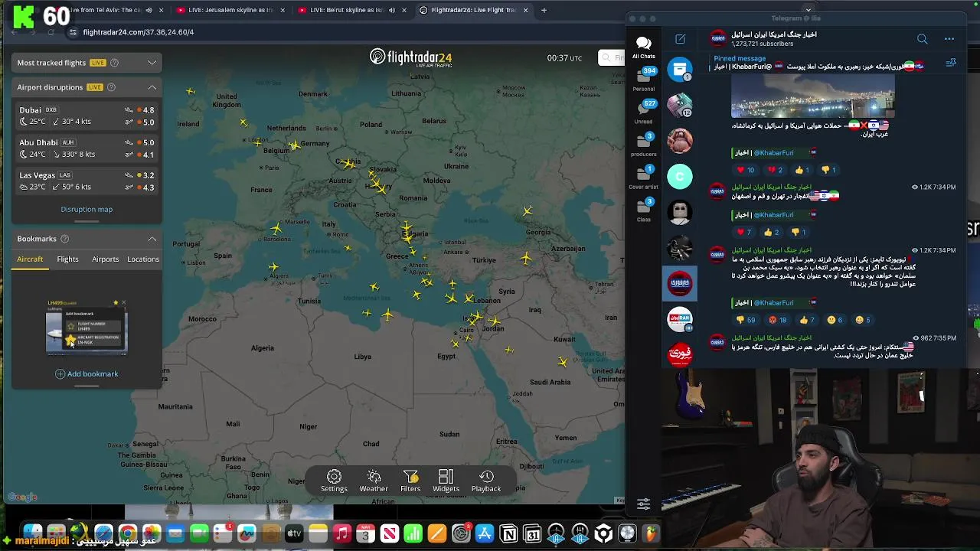Open help for Most tracked flights
980x551 pixels.
(x=114, y=63)
